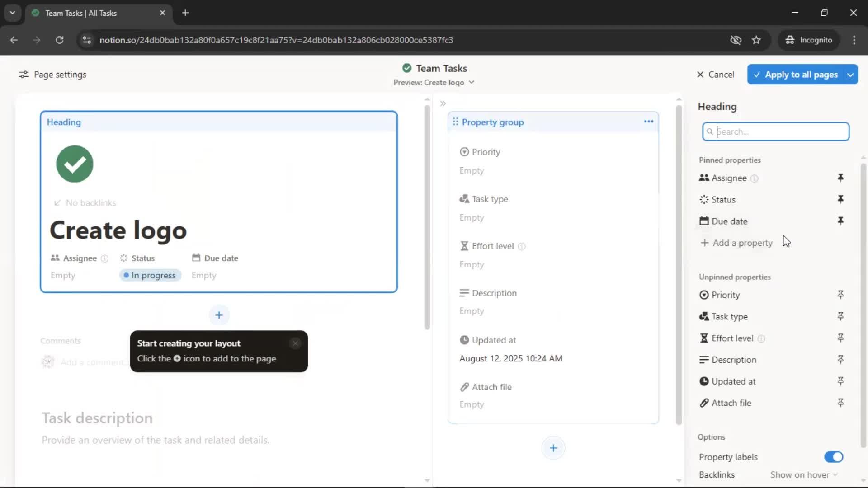Select the Task type property in Property group
Screen dimensions: 868x488
484,199
